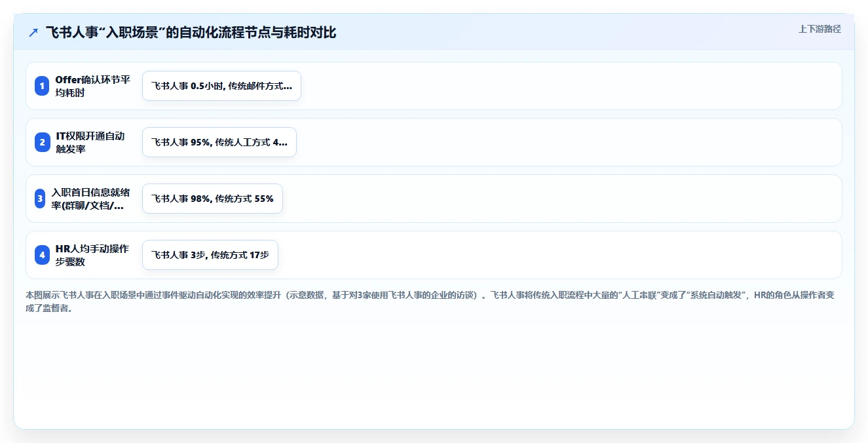Image resolution: width=868 pixels, height=443 pixels.
Task: Open the 飞书人事 3步, 传统方式 17步 chip
Action: point(210,255)
